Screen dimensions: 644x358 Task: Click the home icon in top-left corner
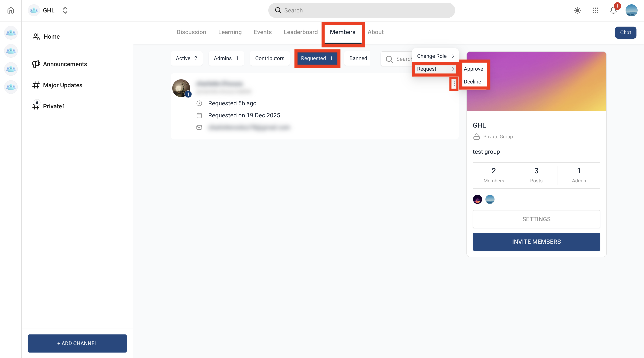(x=11, y=10)
